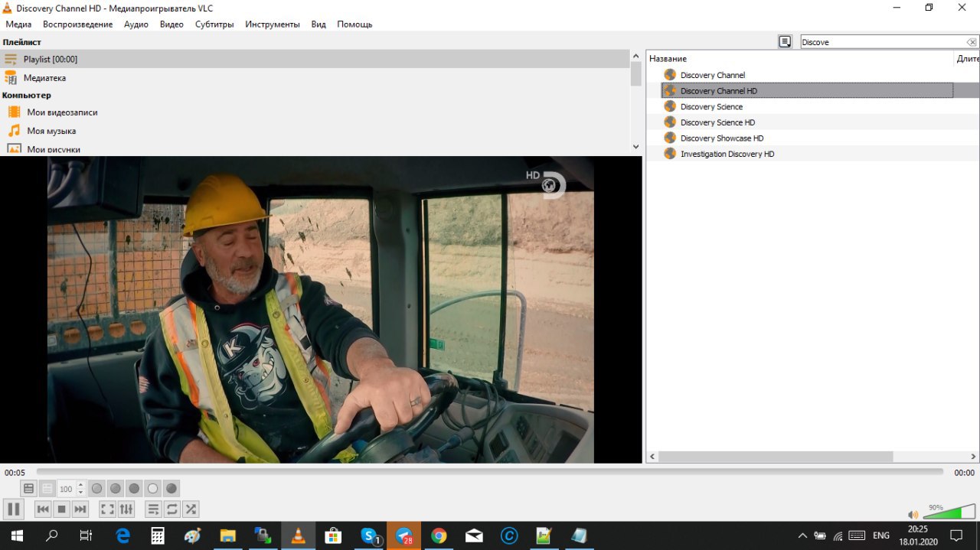Screen dimensions: 980x550
Task: Increase teletext page number with up arrow
Action: pos(81,485)
